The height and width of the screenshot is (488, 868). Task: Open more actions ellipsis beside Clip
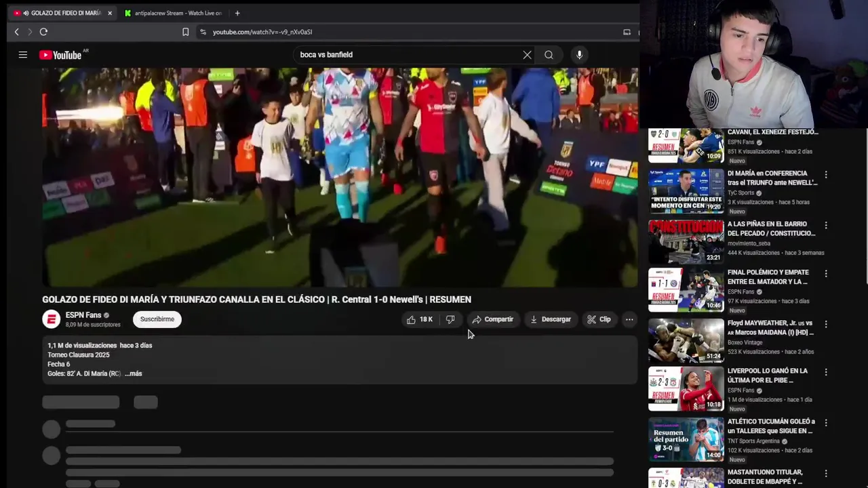(x=629, y=319)
